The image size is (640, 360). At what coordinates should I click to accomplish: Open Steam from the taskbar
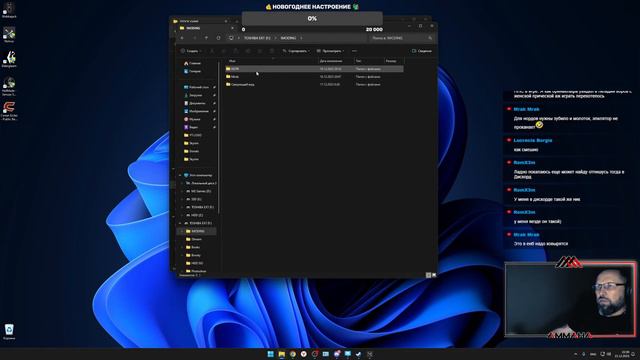[x=358, y=354]
